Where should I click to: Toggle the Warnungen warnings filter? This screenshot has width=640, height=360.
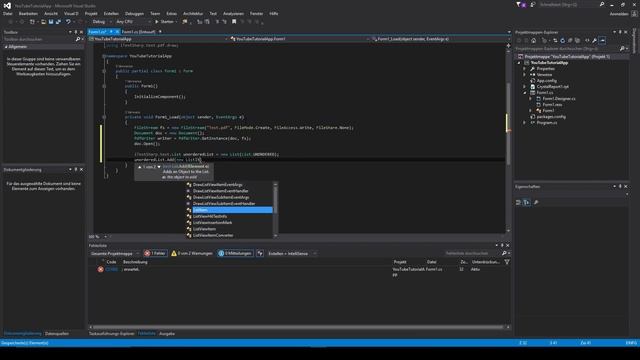(x=192, y=253)
